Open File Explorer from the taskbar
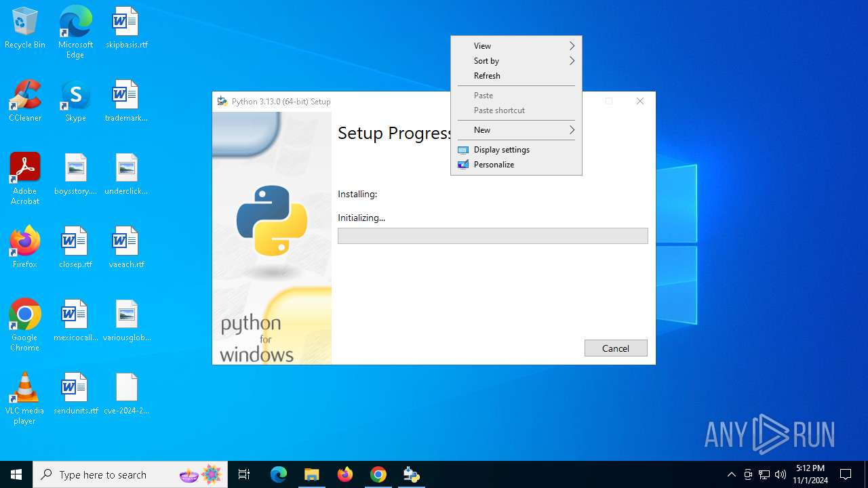 pyautogui.click(x=312, y=474)
